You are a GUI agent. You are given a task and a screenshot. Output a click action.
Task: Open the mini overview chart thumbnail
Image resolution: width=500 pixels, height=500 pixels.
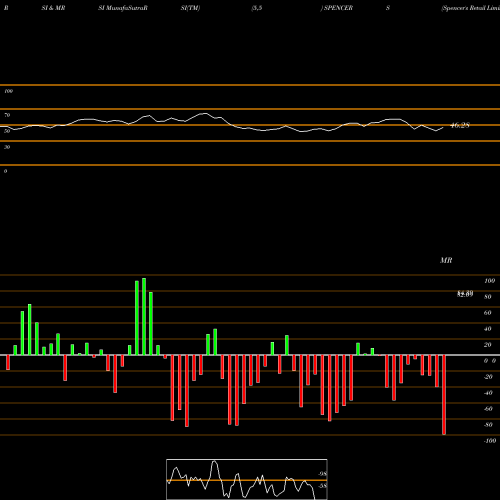pyautogui.click(x=247, y=479)
